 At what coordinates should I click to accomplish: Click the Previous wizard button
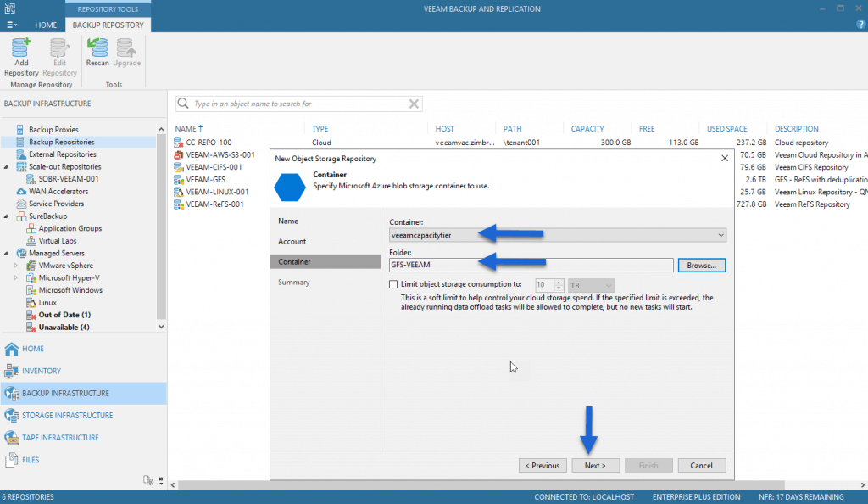pyautogui.click(x=542, y=466)
